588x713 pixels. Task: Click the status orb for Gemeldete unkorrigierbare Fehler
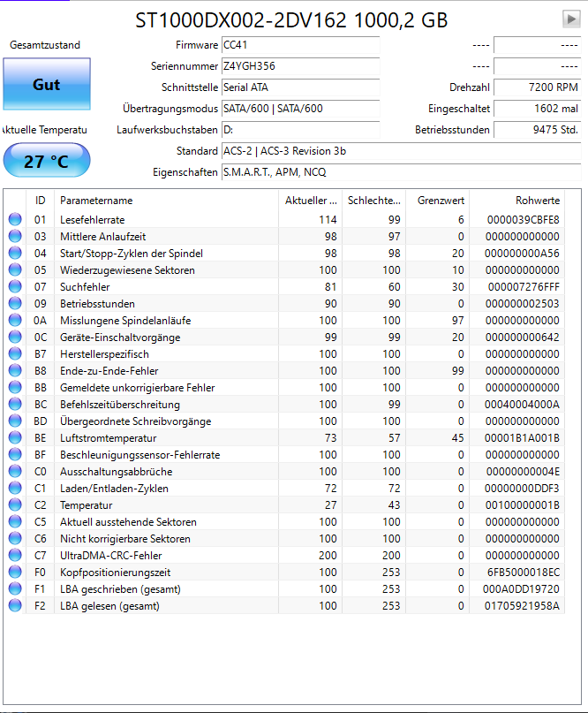point(15,387)
